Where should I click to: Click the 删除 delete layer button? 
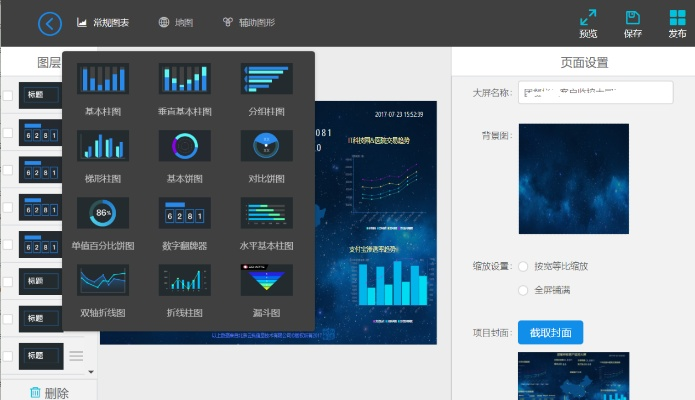point(49,393)
